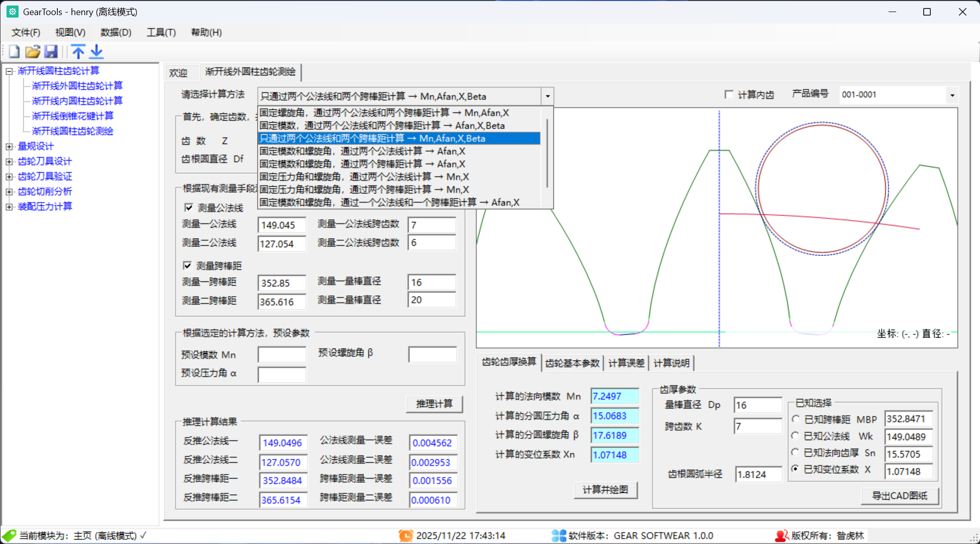This screenshot has height=544, width=980.
Task: Click the copyright person icon in status bar
Action: pyautogui.click(x=782, y=535)
